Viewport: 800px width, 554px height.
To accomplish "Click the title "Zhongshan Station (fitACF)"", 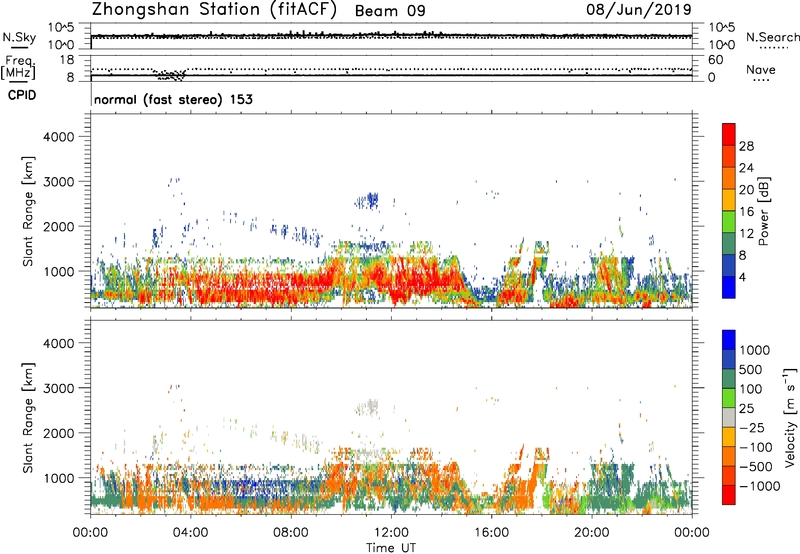I will point(214,10).
